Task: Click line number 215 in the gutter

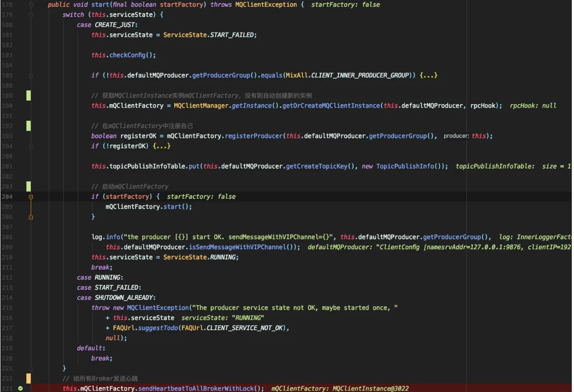Action: pyautogui.click(x=7, y=308)
